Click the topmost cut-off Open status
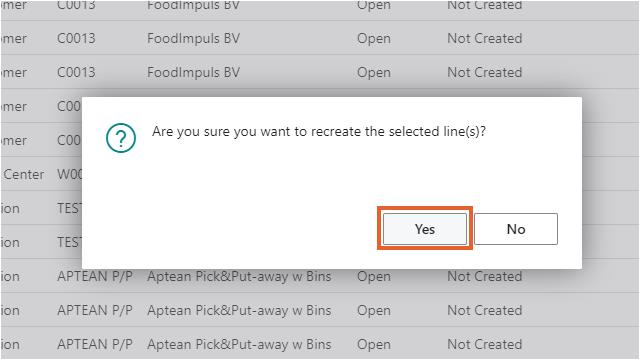This screenshot has width=640, height=360. [x=374, y=6]
